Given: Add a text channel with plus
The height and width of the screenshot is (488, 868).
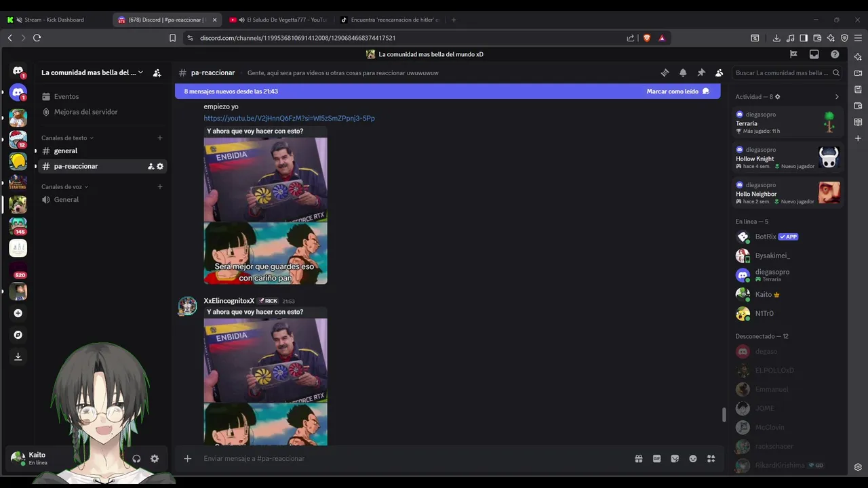Looking at the screenshot, I should (160, 138).
